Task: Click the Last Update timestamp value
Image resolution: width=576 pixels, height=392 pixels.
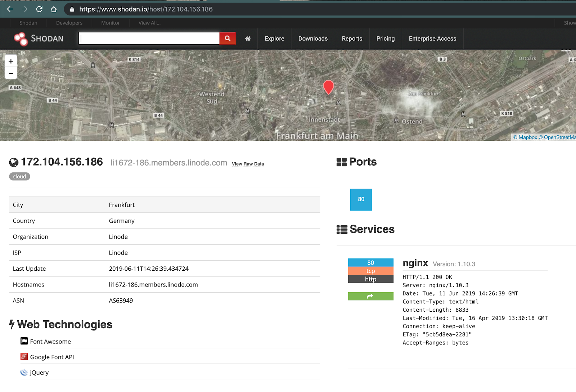Action: 149,269
